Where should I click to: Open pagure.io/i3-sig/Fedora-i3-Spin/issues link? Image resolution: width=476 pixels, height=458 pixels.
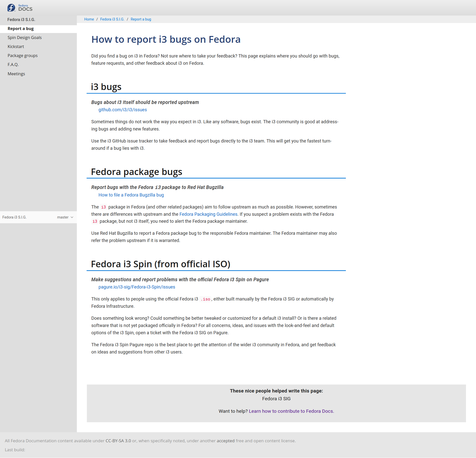137,287
